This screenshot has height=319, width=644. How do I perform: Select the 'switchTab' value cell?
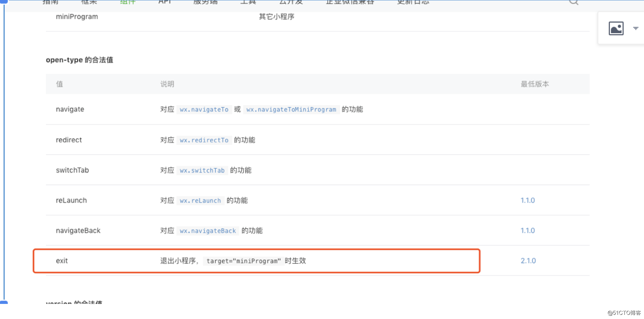tap(72, 170)
